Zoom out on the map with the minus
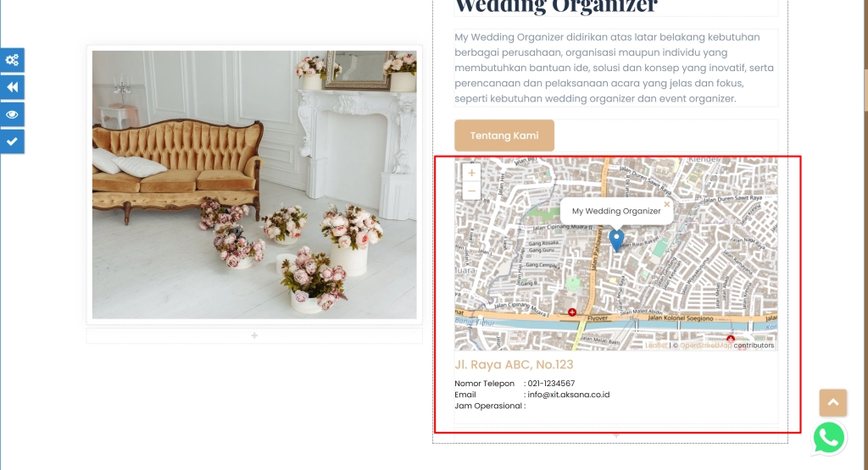The width and height of the screenshot is (868, 470). [471, 191]
